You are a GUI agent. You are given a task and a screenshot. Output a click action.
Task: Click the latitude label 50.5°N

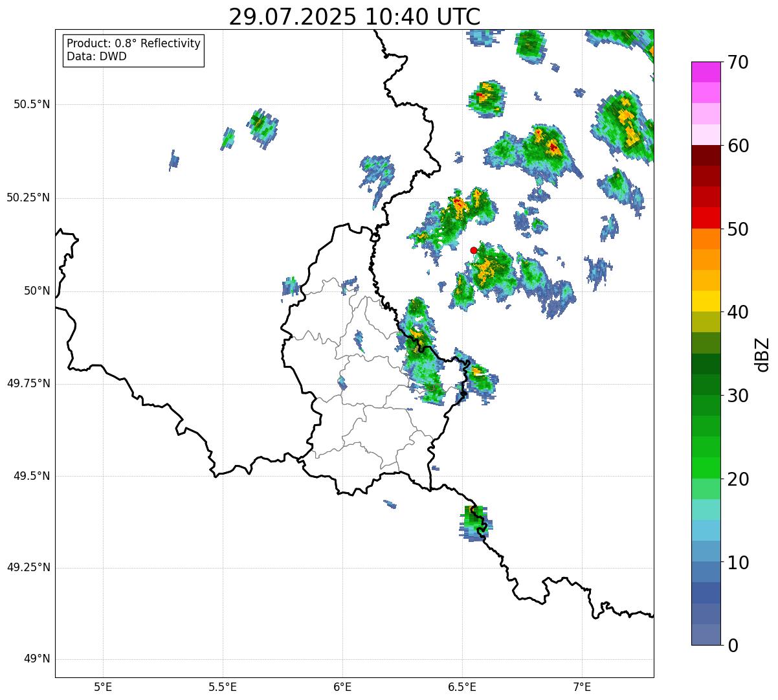pos(31,104)
